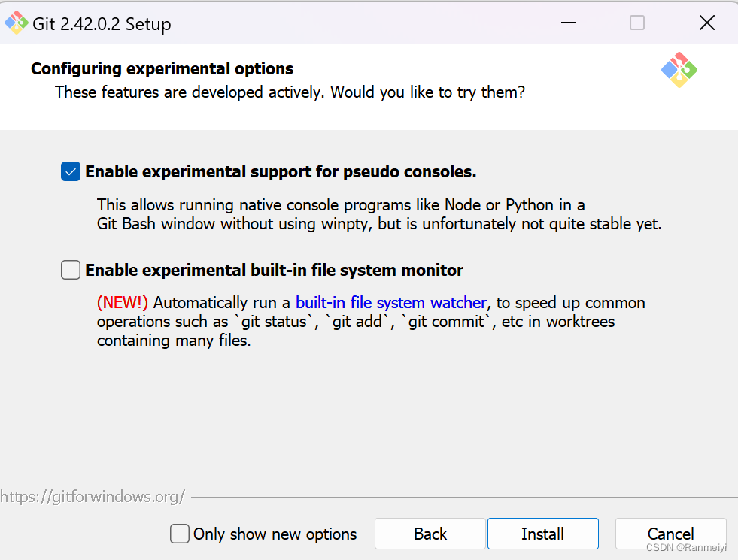Uncheck the pseudo consoles support checkbox
The width and height of the screenshot is (738, 560).
coord(71,172)
